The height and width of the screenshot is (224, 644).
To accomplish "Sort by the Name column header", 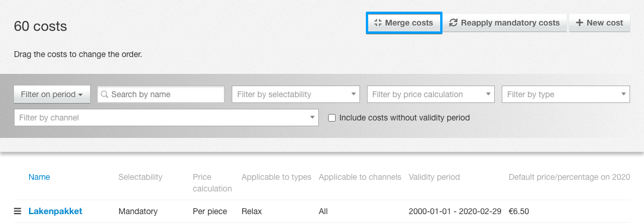I will click(39, 177).
